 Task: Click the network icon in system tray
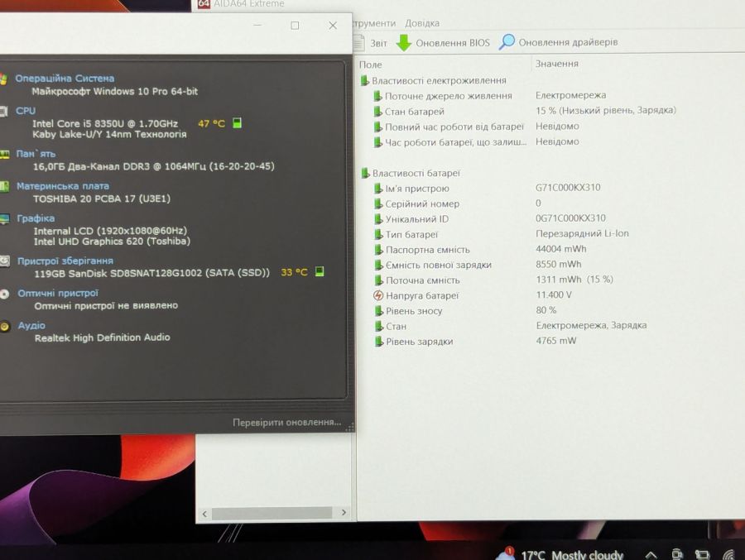[728, 555]
